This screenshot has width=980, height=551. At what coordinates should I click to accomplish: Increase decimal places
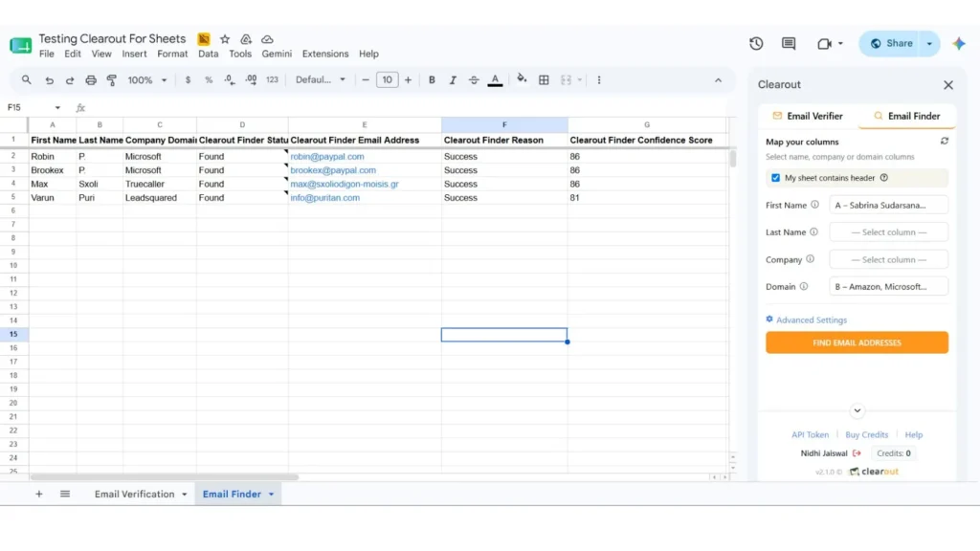click(x=251, y=80)
